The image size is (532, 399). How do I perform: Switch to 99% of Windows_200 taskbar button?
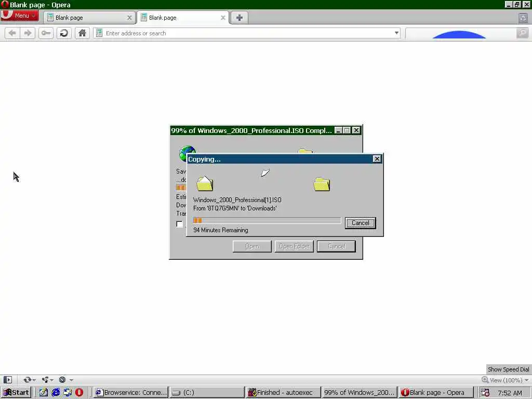click(360, 392)
